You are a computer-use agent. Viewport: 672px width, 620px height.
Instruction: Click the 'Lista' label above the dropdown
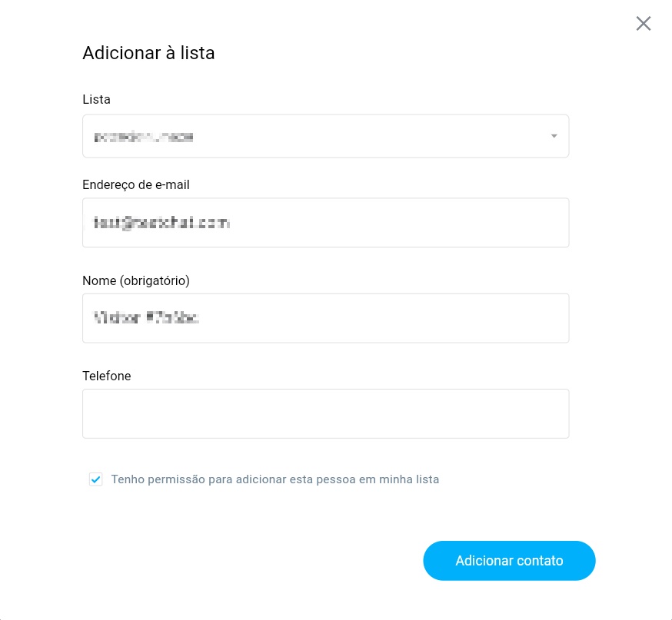click(96, 99)
